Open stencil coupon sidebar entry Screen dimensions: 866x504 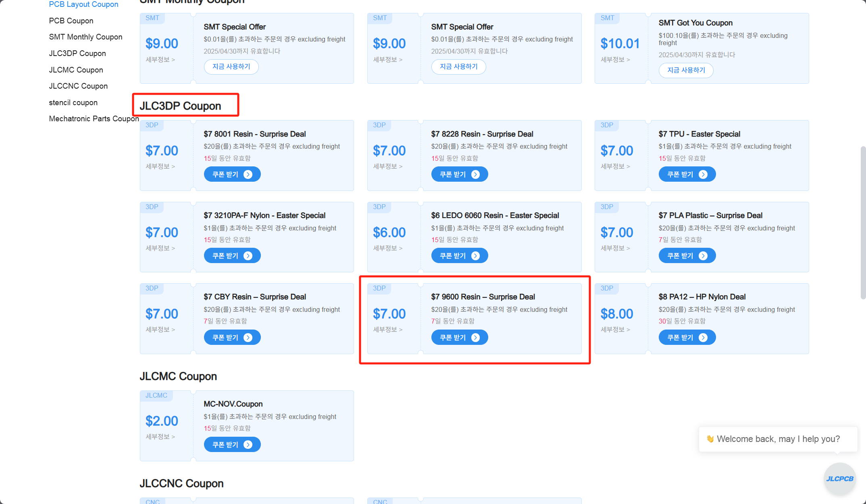73,103
